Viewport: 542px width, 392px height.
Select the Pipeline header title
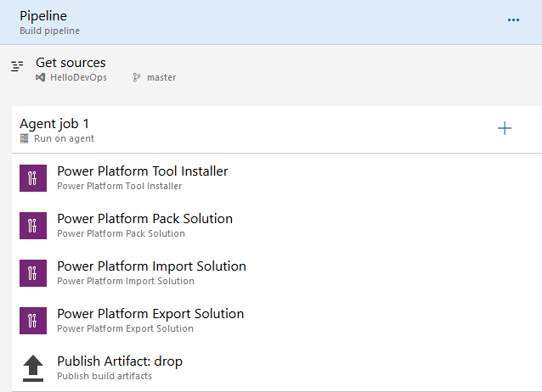click(43, 16)
